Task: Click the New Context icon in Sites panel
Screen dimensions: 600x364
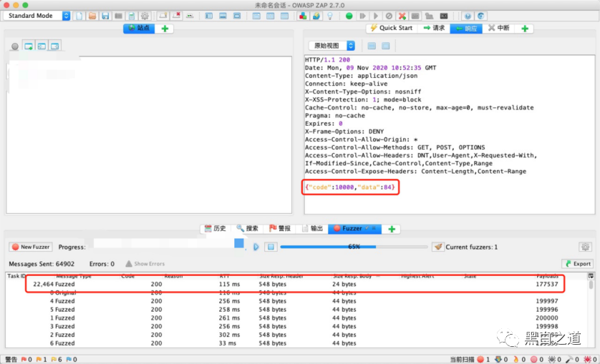Action: (x=29, y=46)
